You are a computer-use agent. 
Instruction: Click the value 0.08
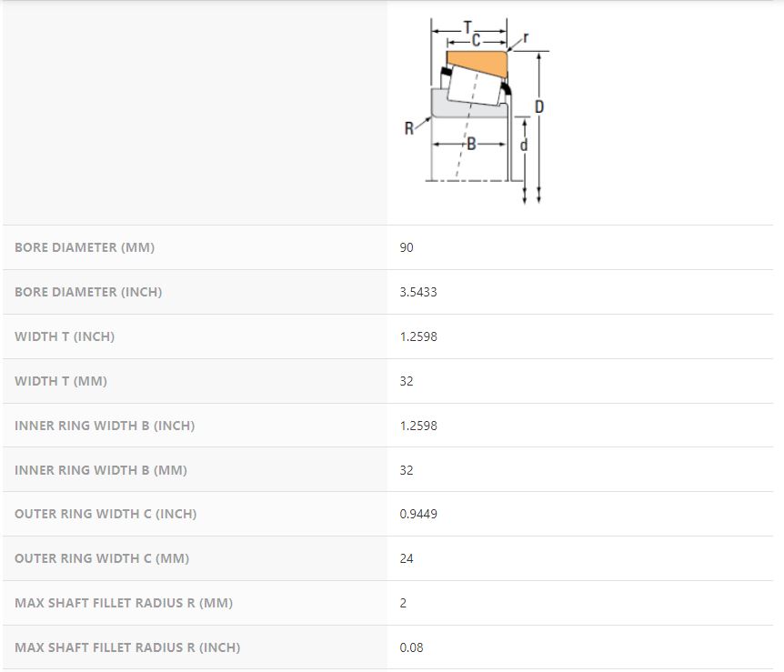pos(411,647)
